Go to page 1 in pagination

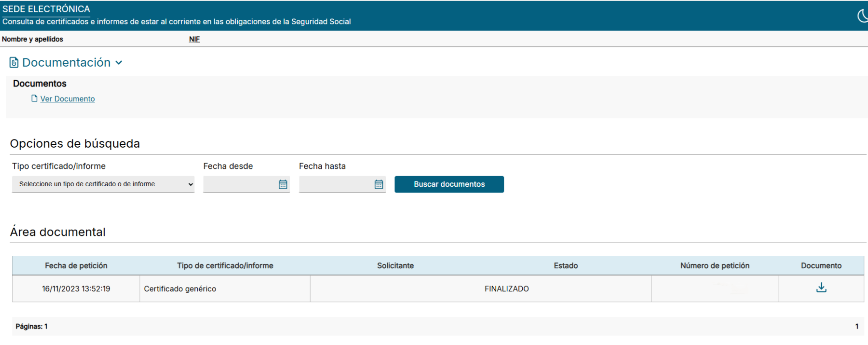click(x=856, y=327)
